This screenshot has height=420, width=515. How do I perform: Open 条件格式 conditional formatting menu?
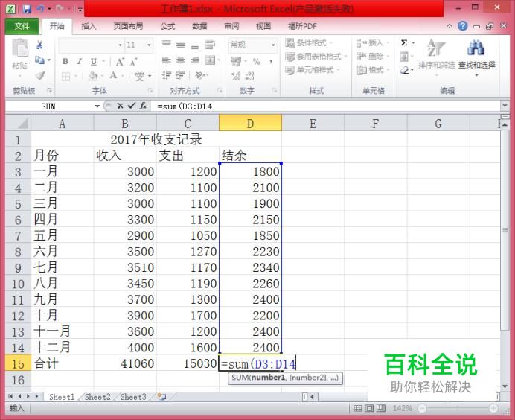309,42
